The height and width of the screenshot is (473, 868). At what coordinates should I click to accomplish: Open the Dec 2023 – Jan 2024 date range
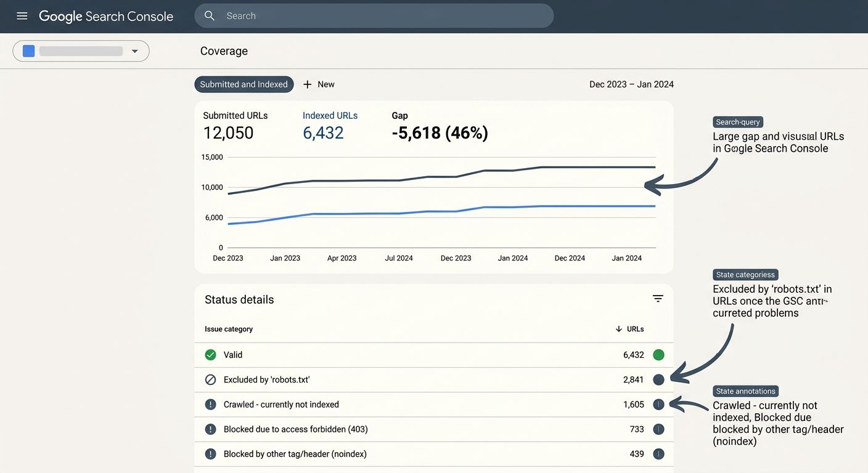tap(631, 84)
